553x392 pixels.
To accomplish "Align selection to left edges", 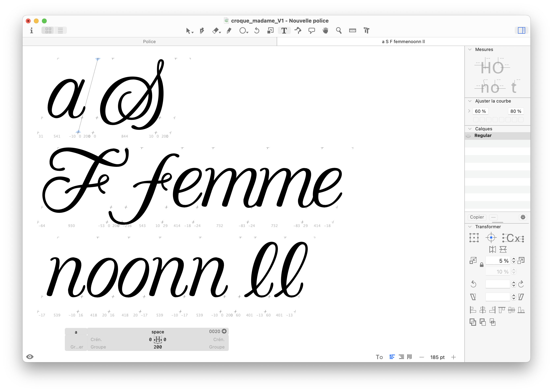I will pos(473,310).
